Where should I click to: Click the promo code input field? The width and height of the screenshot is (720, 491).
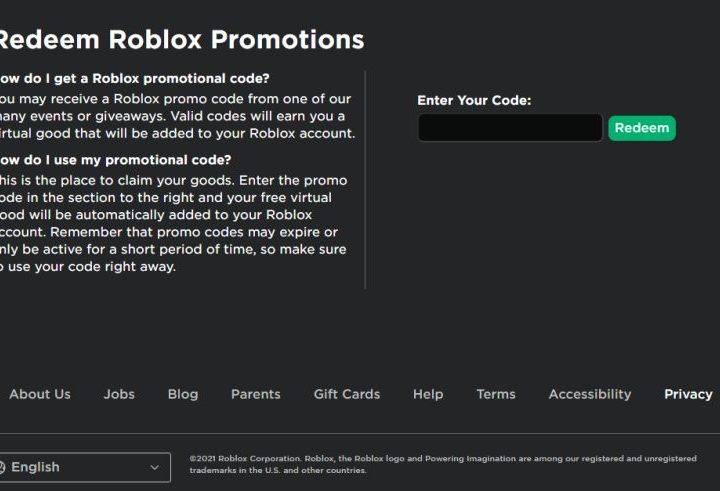[x=510, y=128]
